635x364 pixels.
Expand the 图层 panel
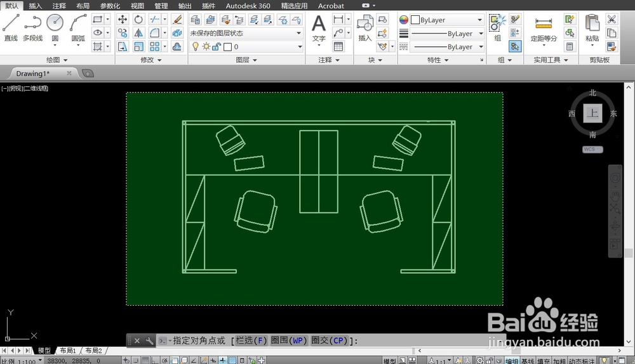(x=246, y=60)
